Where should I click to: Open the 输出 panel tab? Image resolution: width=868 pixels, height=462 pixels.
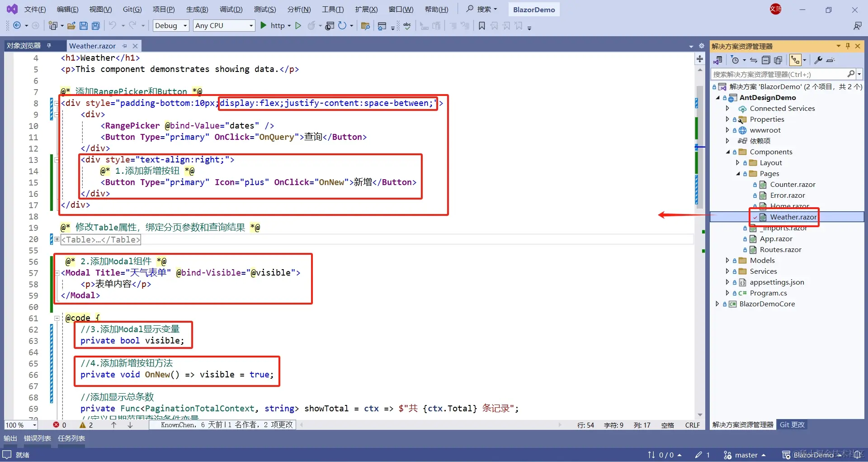click(10, 438)
